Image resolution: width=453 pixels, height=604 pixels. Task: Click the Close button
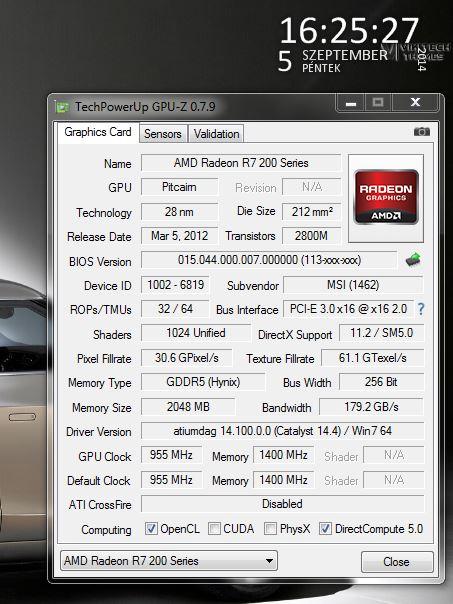point(397,562)
